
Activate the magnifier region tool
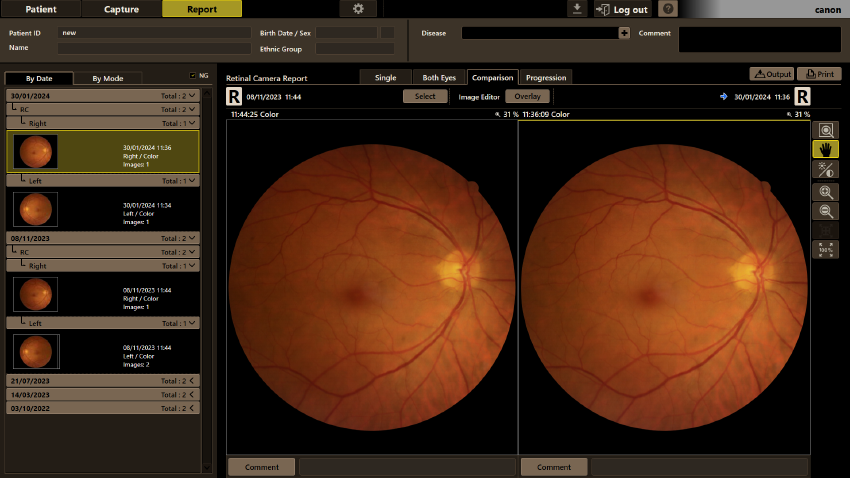click(x=825, y=130)
